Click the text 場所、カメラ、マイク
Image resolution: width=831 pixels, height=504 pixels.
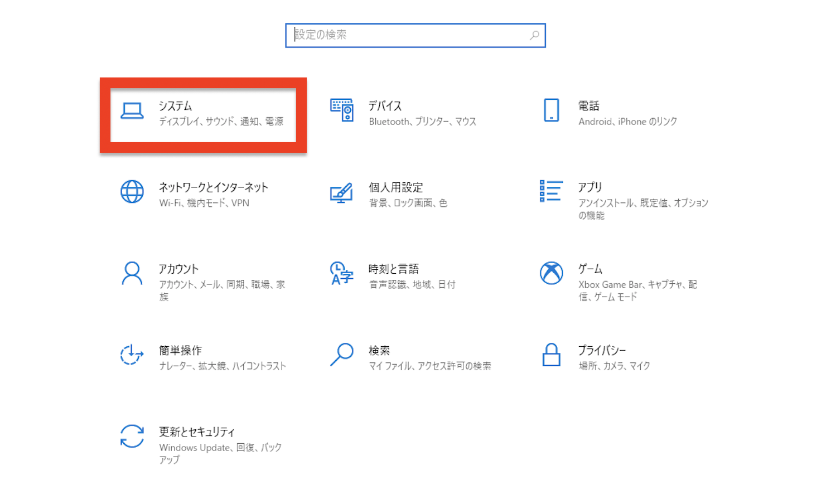615,366
